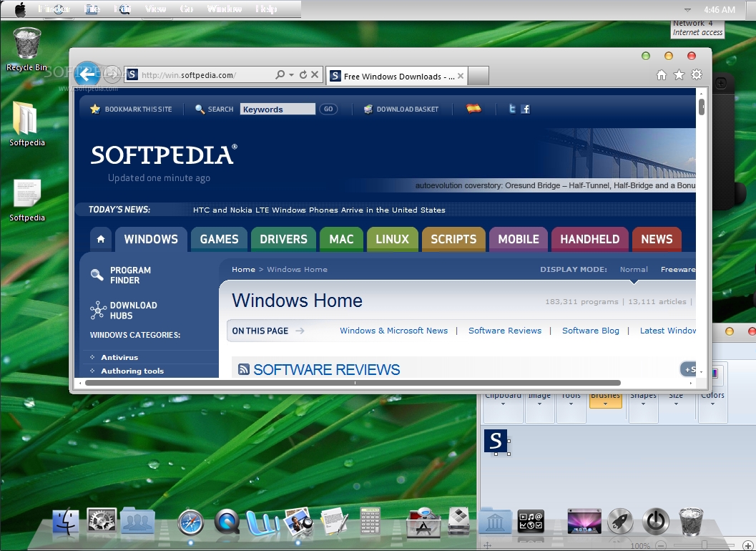This screenshot has width=756, height=551.
Task: Switch to the MOBILE tab
Action: coord(519,239)
